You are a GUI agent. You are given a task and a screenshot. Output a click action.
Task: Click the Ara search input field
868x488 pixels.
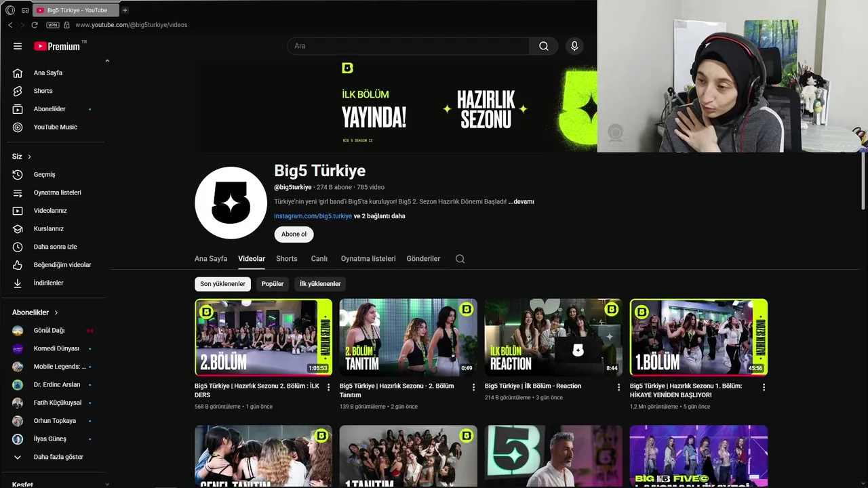point(408,46)
